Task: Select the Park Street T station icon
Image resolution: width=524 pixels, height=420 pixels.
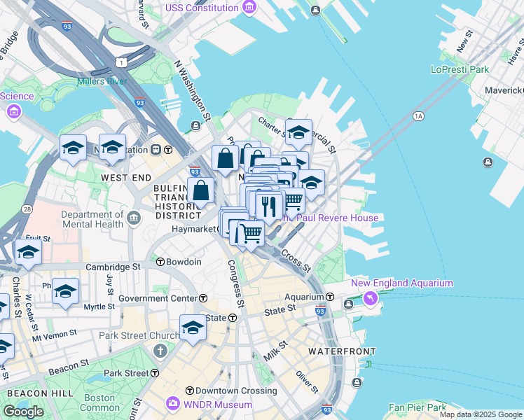Action: 155,373
